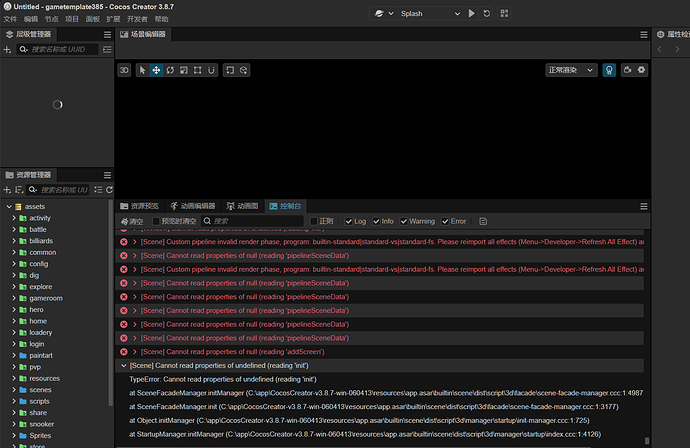
Task: Open the preview platform dropdown
Action: [384, 14]
